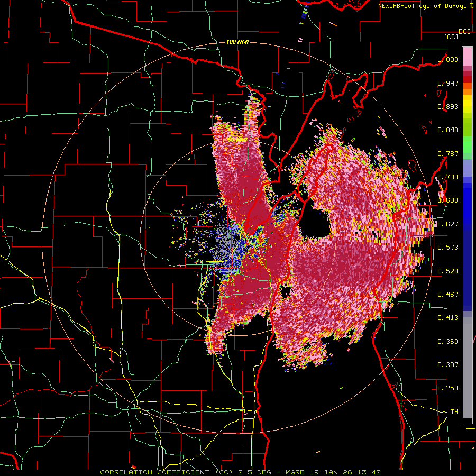
Task: Pick the light pink top color bar segment
Action: click(467, 57)
